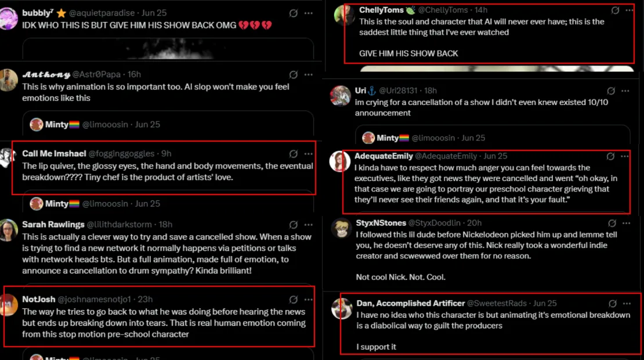Click AdequateEmily's profile picture
The width and height of the screenshot is (644, 360).
click(340, 162)
